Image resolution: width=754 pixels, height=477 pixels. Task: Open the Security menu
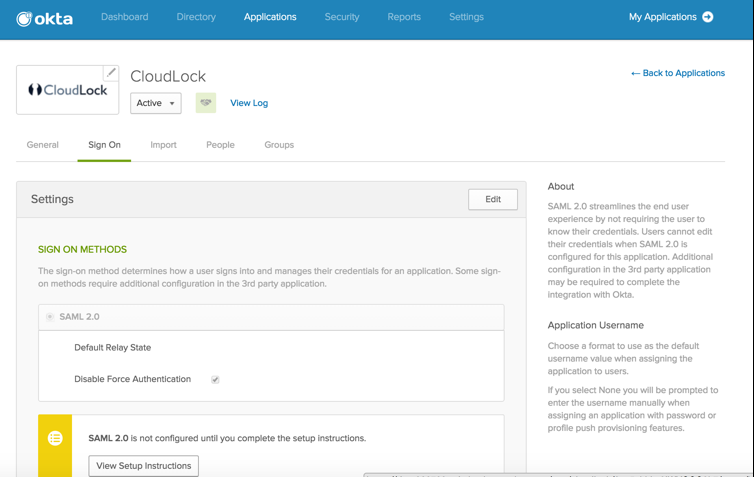coord(342,17)
